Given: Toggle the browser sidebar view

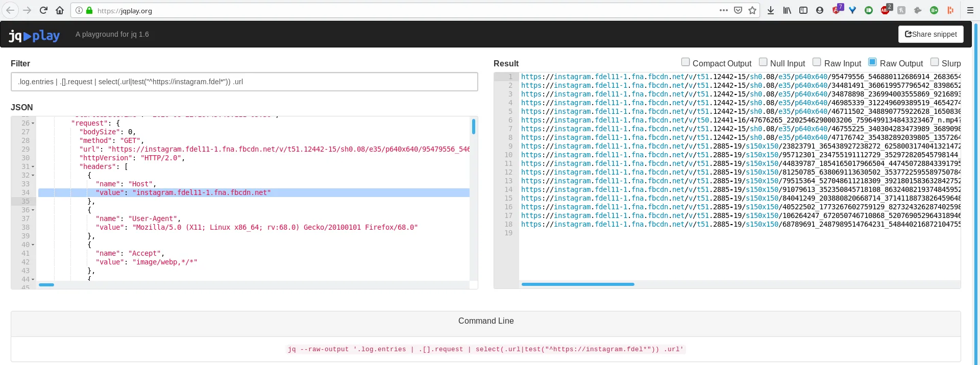Looking at the screenshot, I should [x=803, y=10].
